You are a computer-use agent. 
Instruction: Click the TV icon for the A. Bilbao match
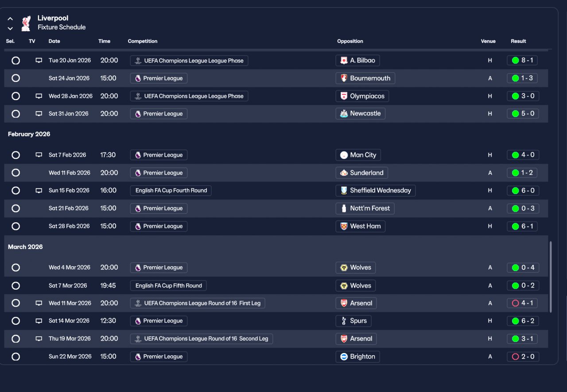39,61
